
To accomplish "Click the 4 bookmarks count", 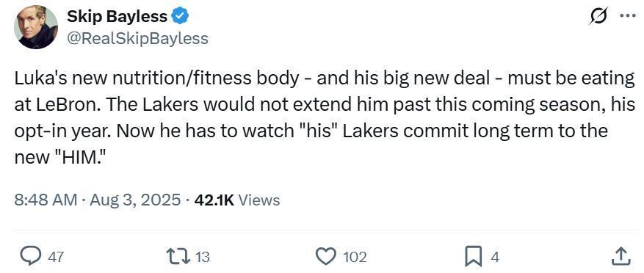I will click(x=496, y=258).
